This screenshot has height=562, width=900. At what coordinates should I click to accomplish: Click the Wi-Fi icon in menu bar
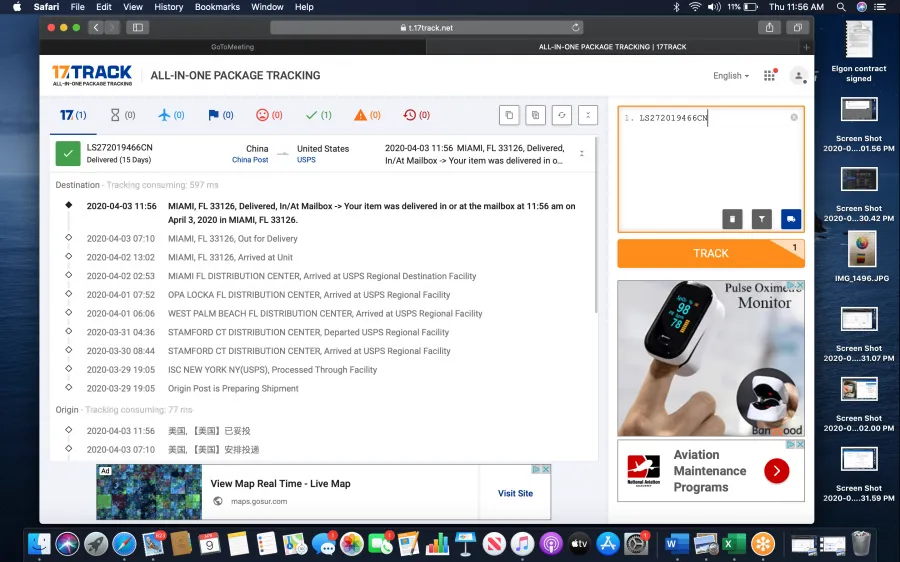pos(695,7)
